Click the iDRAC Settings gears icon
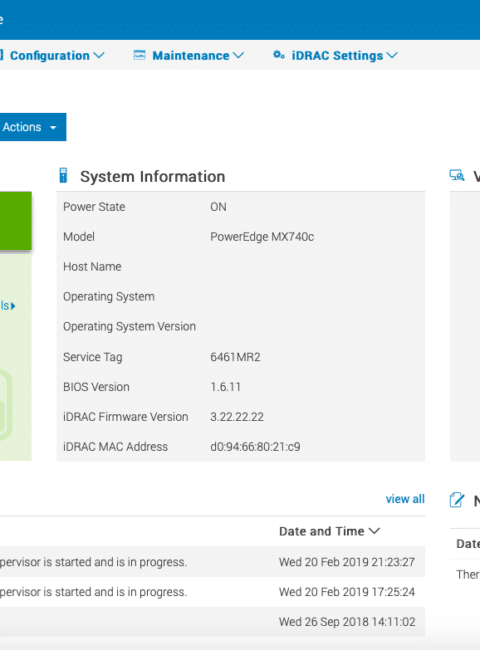 coord(279,55)
